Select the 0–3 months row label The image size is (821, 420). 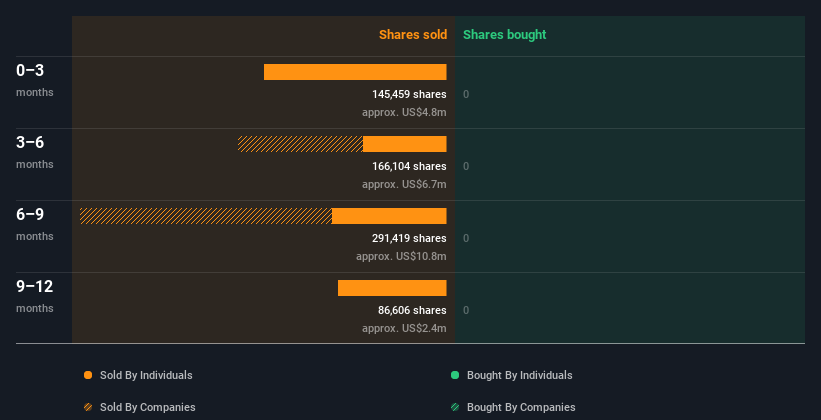[35, 81]
